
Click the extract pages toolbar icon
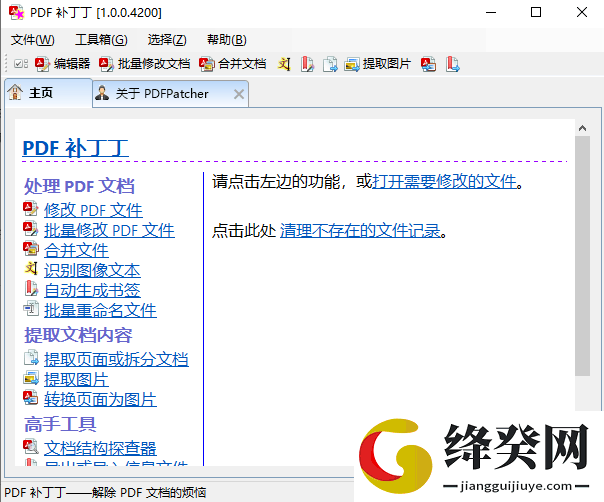[330, 64]
